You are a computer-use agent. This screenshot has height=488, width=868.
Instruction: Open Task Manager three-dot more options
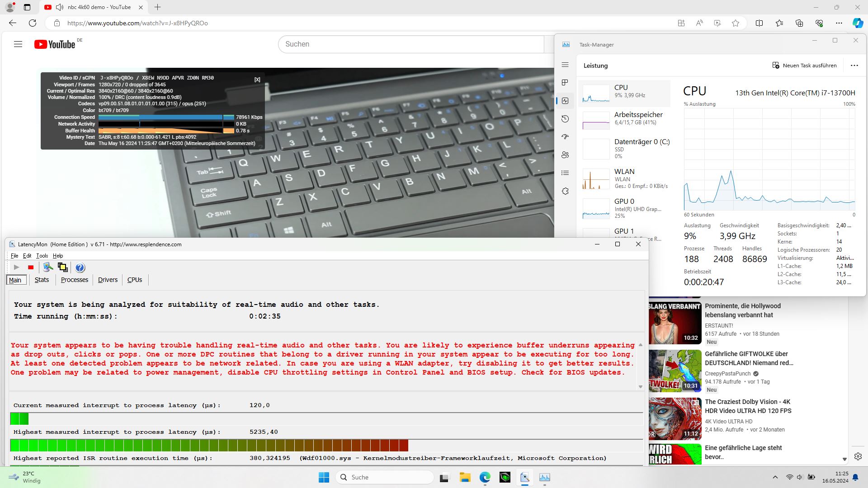click(854, 66)
